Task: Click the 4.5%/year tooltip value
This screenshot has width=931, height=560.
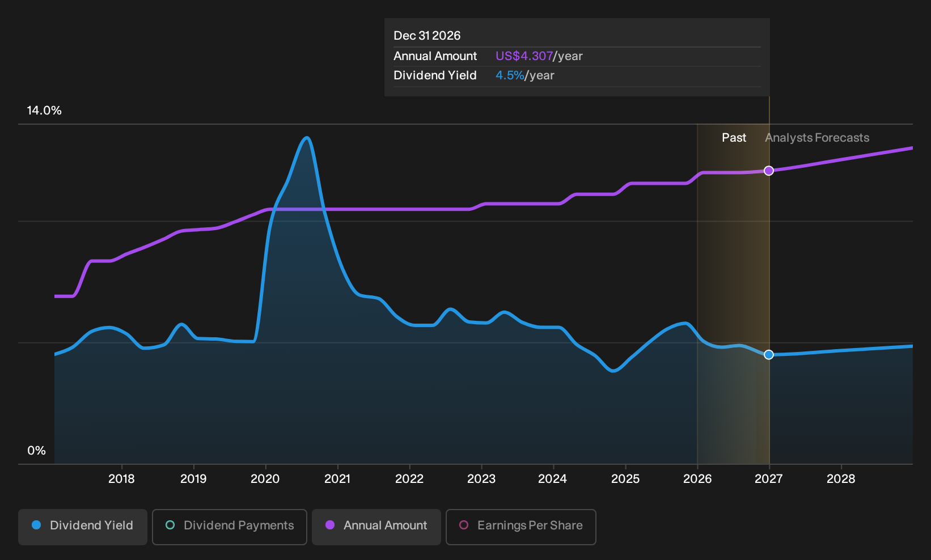Action: point(525,75)
